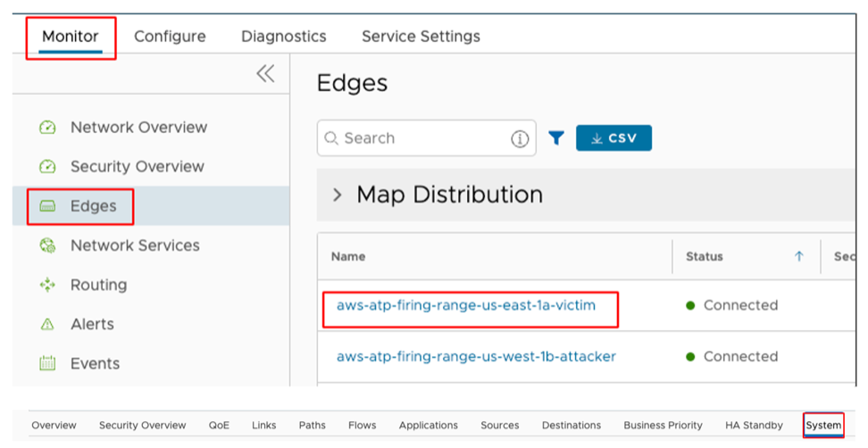The image size is (868, 448).
Task: Sort by Status column arrow
Action: pyautogui.click(x=798, y=256)
